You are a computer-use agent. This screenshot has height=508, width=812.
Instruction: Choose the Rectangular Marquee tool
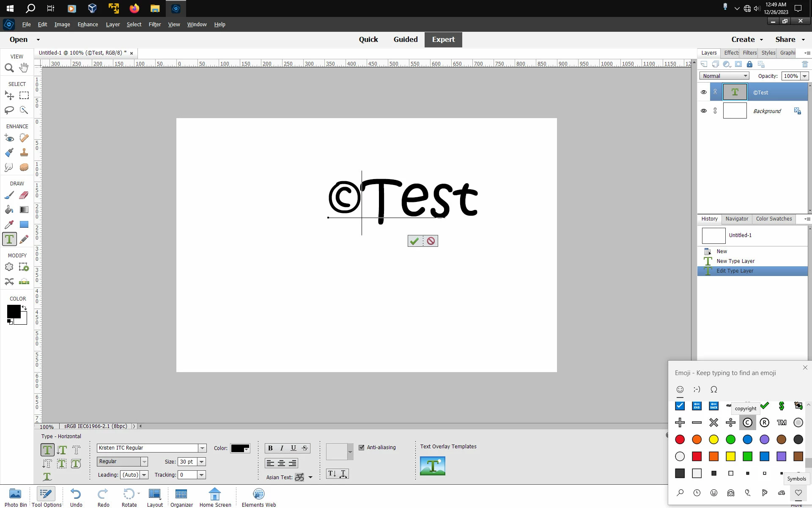24,96
